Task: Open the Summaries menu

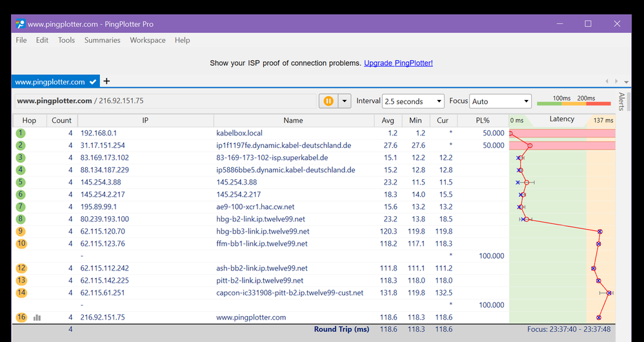Action: pyautogui.click(x=102, y=40)
